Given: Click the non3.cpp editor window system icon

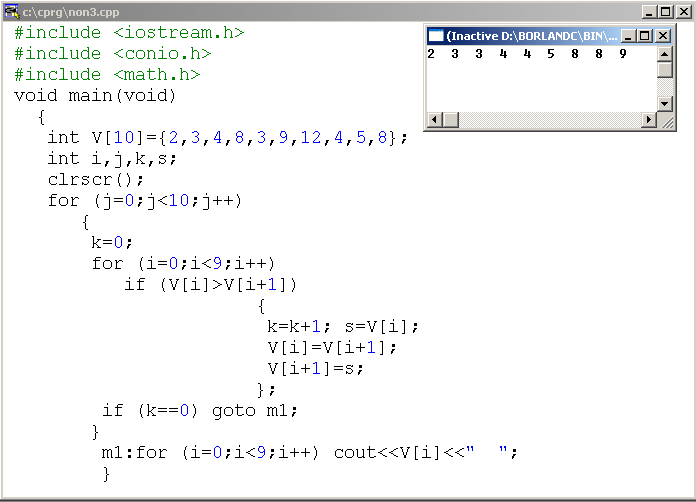Looking at the screenshot, I should (12, 12).
